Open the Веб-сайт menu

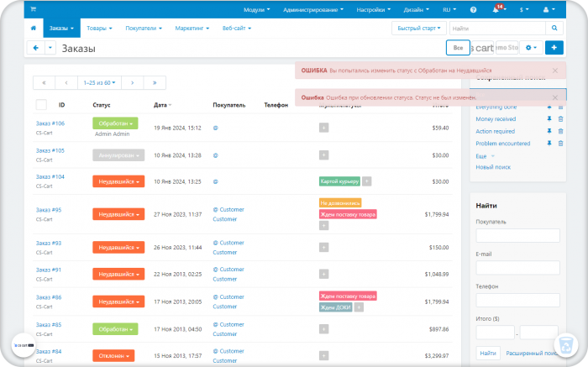tap(237, 28)
